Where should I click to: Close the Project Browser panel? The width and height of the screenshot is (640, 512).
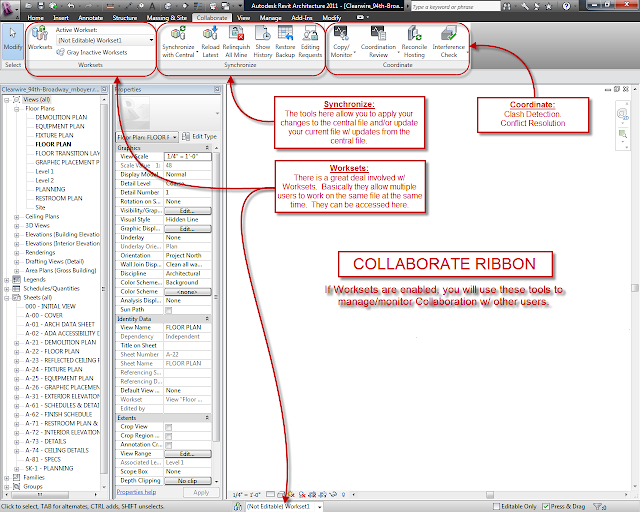(x=104, y=89)
